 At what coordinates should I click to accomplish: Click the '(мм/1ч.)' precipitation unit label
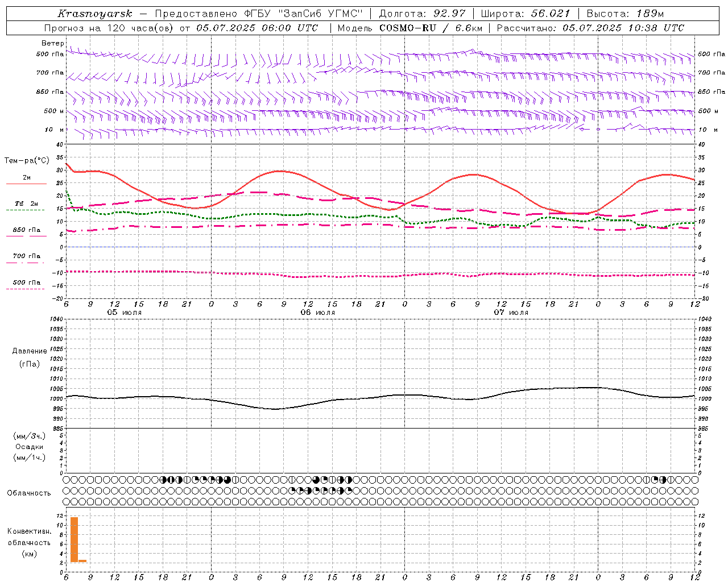point(30,458)
